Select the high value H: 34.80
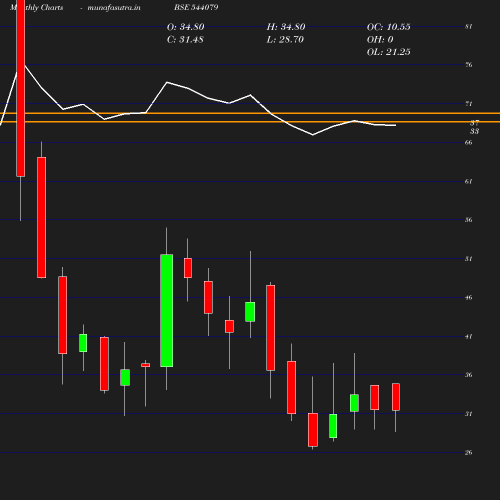This screenshot has height=500, width=500. pyautogui.click(x=286, y=27)
